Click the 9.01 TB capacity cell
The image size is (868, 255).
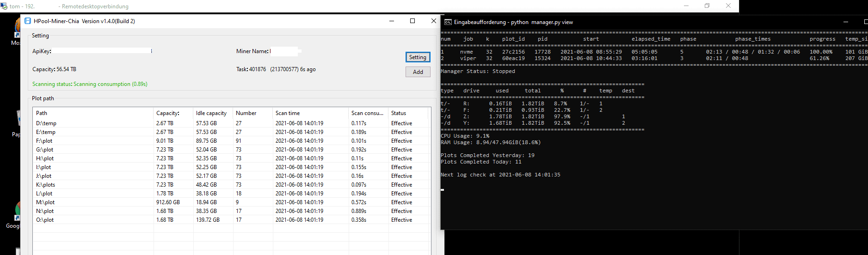click(x=165, y=141)
